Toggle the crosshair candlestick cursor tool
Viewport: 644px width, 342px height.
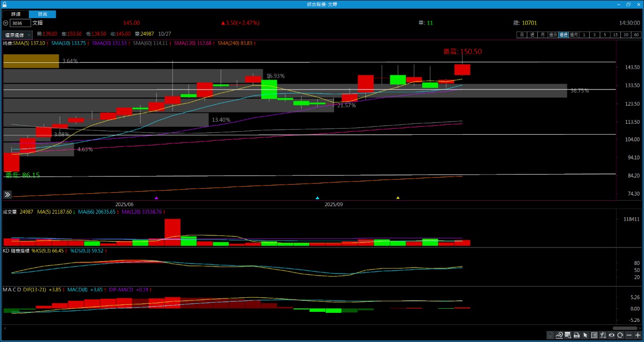[603, 335]
